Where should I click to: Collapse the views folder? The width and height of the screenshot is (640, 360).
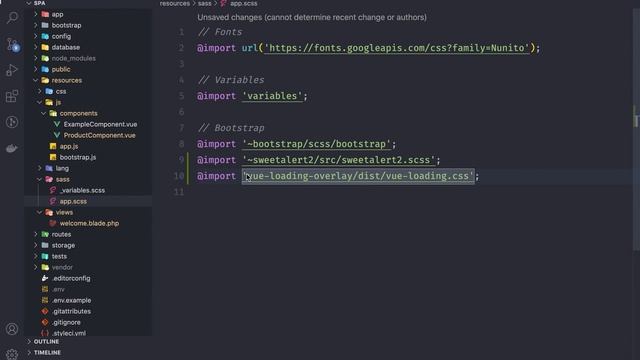[64, 213]
